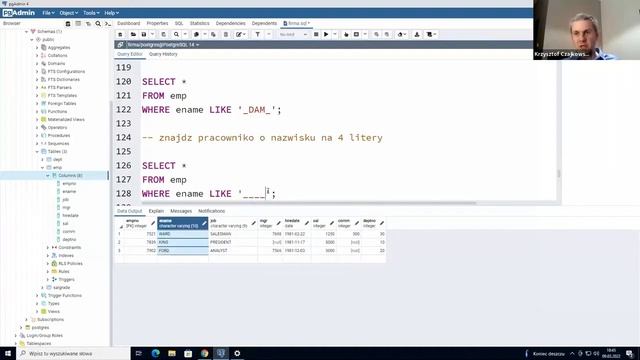Execute the query with the play icon
Screen dimensions: 640x360
(x=326, y=35)
